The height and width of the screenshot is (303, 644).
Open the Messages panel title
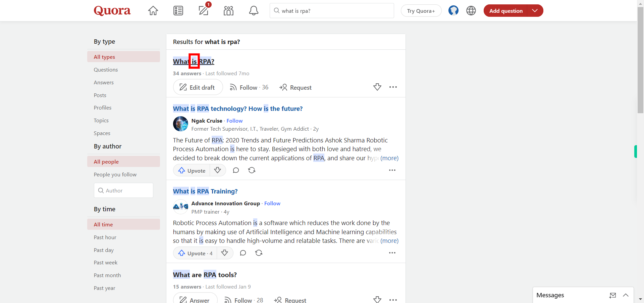tap(550, 295)
